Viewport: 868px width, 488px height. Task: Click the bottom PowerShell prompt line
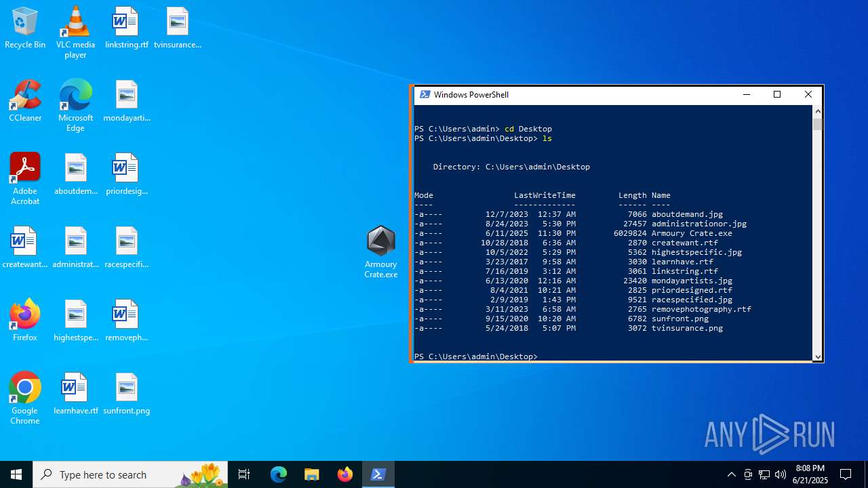coord(476,357)
